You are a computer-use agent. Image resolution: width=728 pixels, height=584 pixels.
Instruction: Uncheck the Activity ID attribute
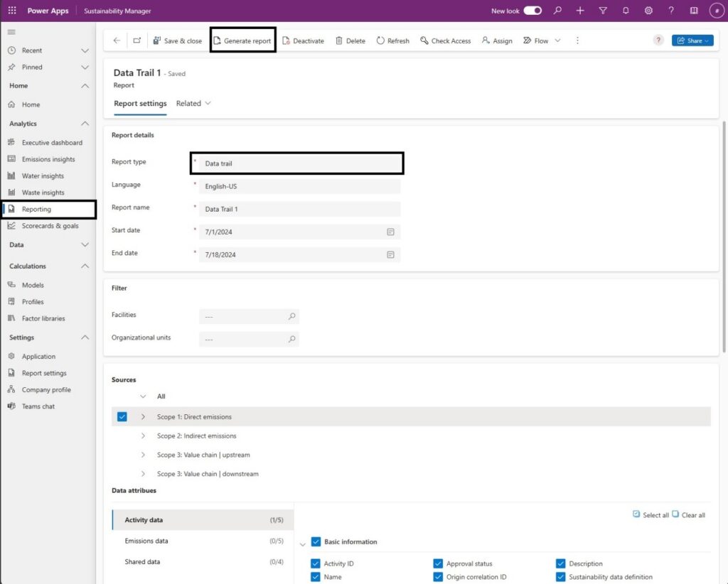pyautogui.click(x=316, y=563)
